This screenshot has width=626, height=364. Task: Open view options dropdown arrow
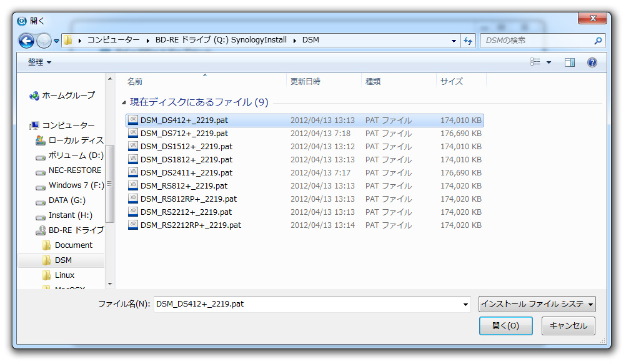click(549, 62)
